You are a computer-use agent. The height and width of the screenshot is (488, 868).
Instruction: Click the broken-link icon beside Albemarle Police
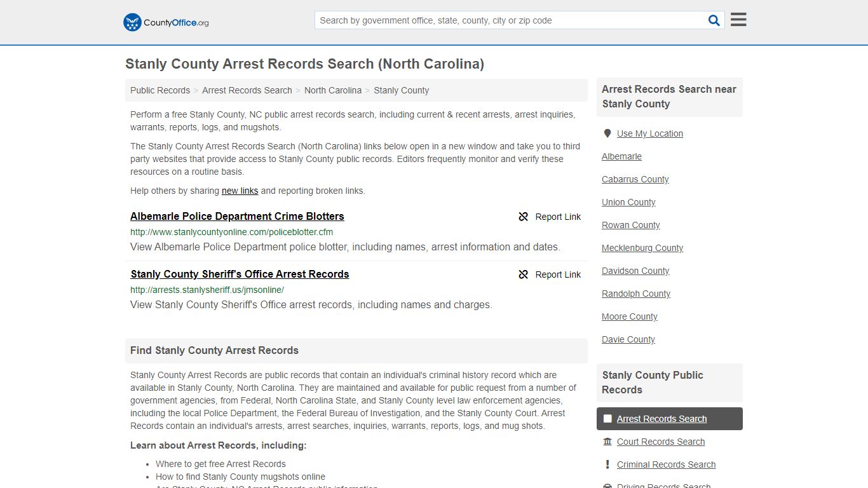[524, 217]
